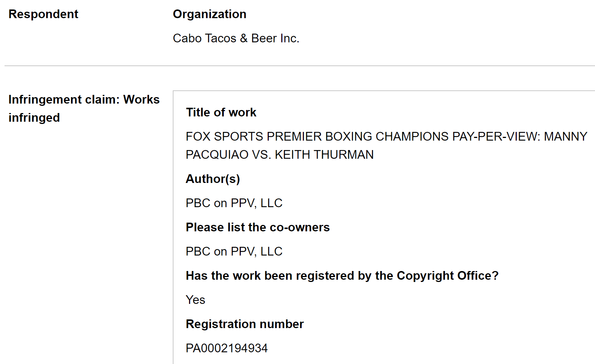Image resolution: width=595 pixels, height=364 pixels.
Task: Click the Respondent heading
Action: (x=43, y=14)
